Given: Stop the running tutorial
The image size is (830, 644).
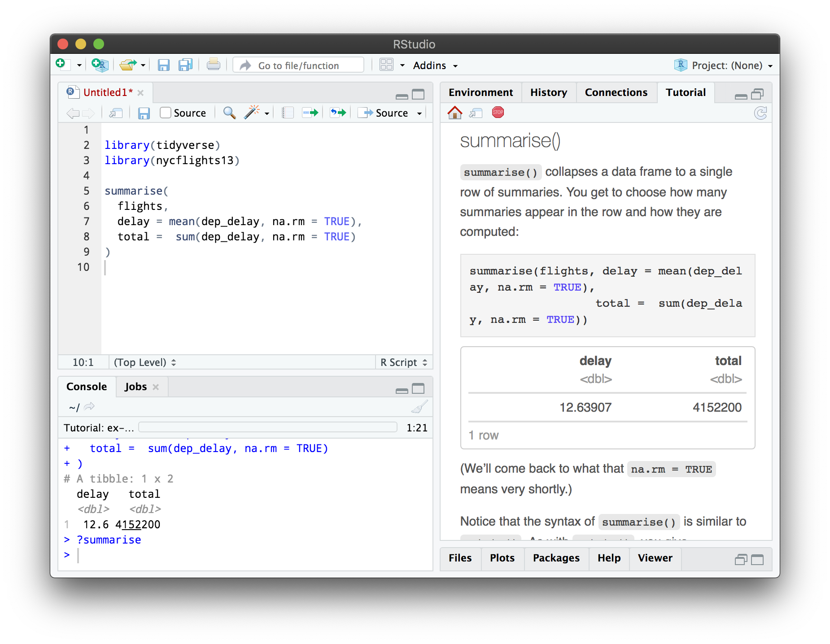Looking at the screenshot, I should (x=498, y=113).
